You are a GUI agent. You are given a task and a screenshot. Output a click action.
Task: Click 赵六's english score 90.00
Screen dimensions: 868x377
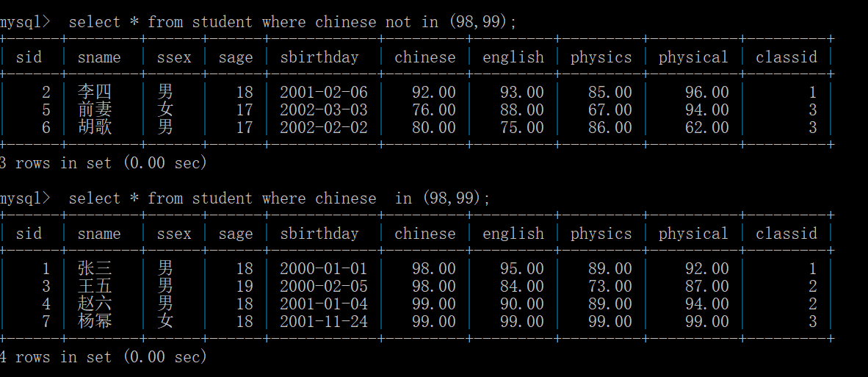(x=521, y=304)
